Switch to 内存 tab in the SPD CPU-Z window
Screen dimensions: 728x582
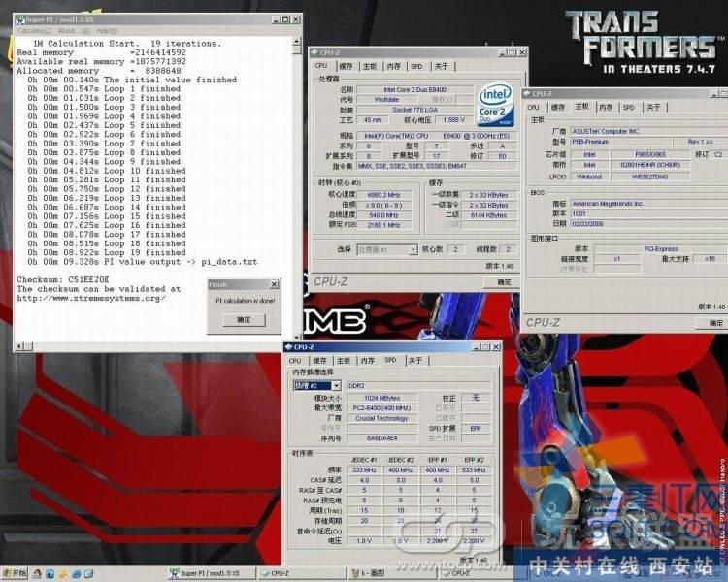click(368, 361)
